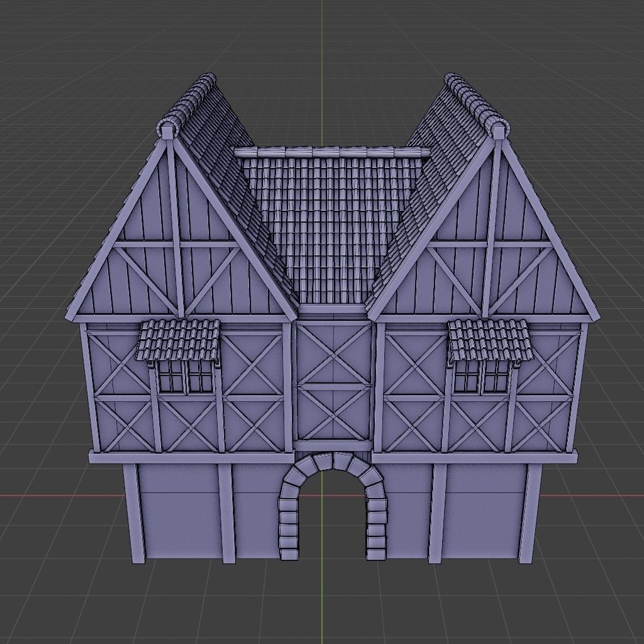Click the right window under the small tiled awning
Viewport: 644px width, 644px height.
tap(480, 379)
